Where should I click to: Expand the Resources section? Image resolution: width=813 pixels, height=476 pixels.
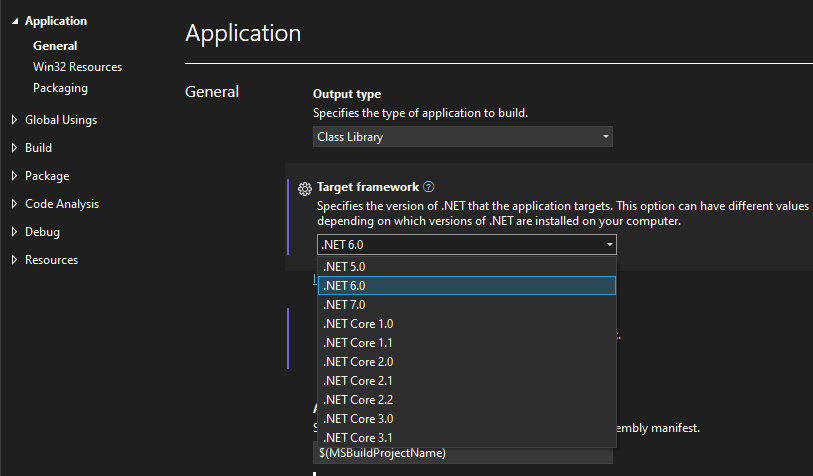tap(15, 260)
